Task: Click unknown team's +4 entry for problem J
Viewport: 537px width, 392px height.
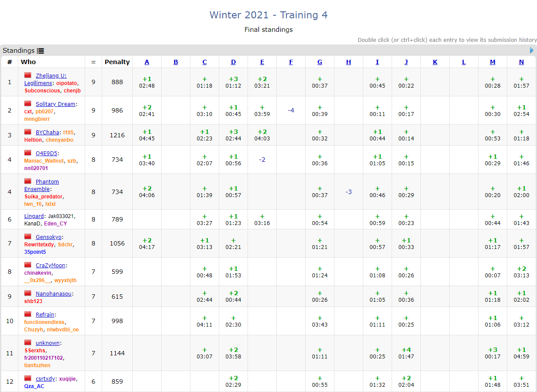Action: pos(406,353)
